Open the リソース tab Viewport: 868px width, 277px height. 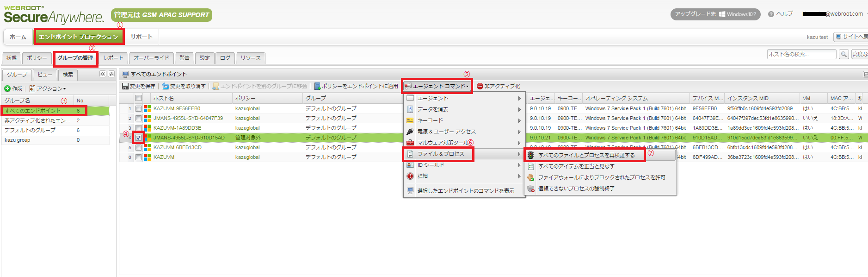(251, 58)
